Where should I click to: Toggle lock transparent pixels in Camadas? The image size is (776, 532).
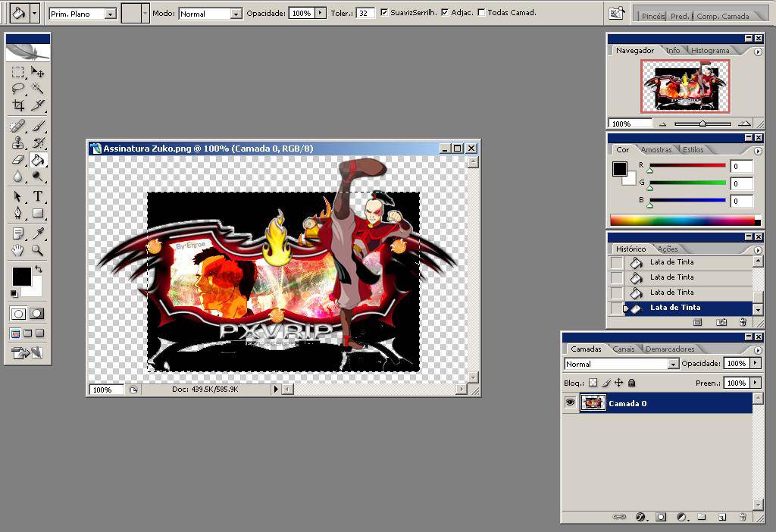593,383
